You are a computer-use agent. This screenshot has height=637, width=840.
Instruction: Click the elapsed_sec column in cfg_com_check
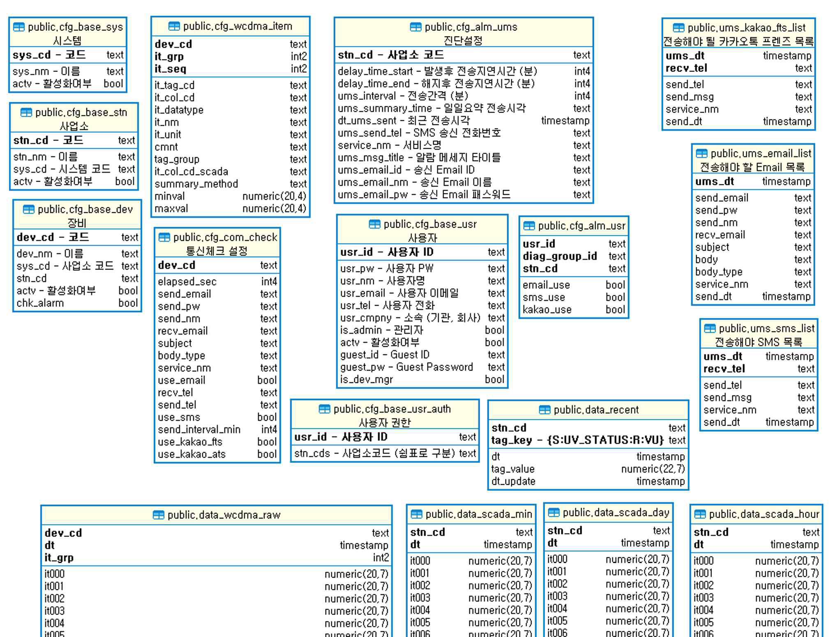pyautogui.click(x=217, y=282)
